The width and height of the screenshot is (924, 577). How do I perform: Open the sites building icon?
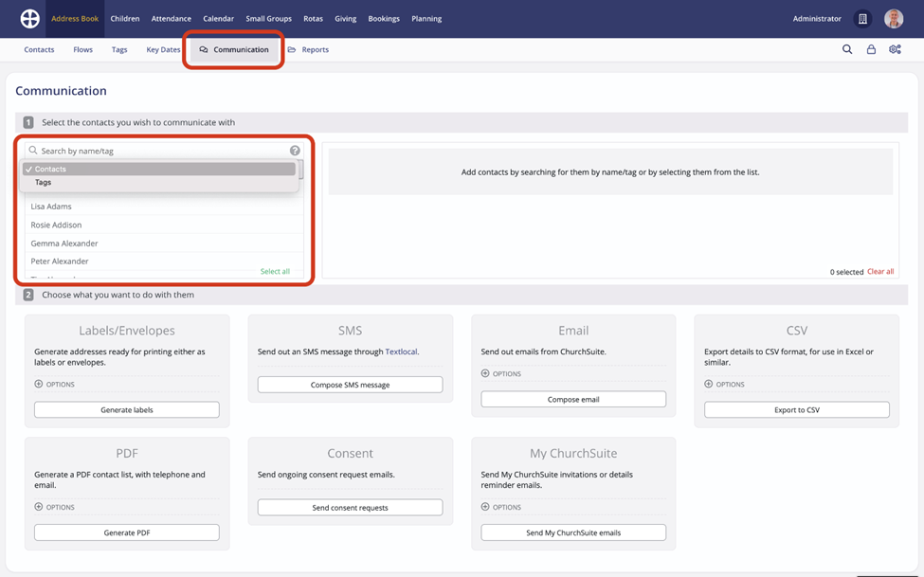[862, 19]
